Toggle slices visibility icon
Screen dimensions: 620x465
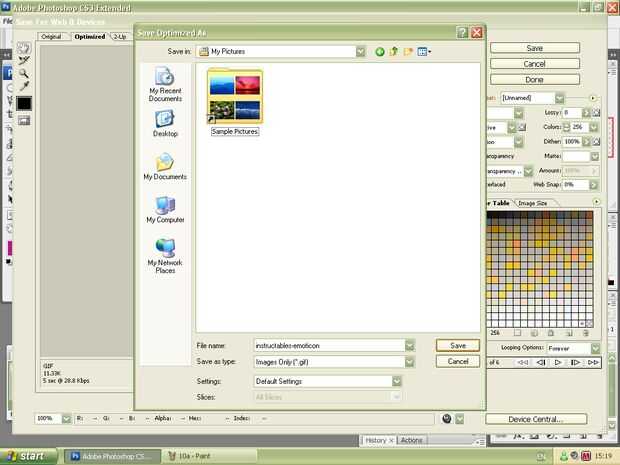click(24, 121)
